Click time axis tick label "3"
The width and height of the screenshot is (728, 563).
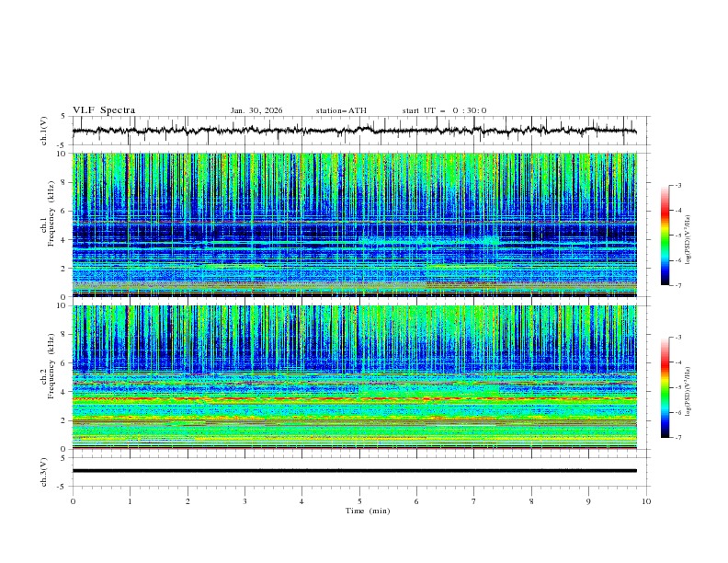click(245, 501)
